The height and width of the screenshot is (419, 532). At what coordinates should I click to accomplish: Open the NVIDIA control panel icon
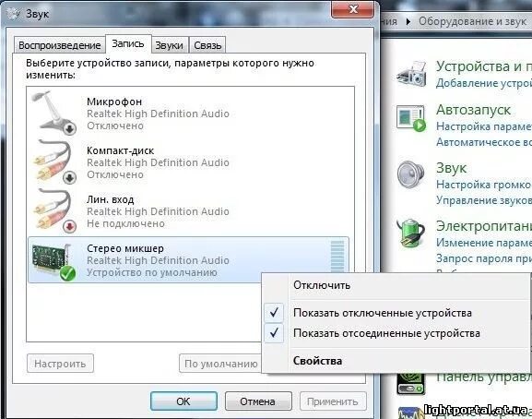[x=411, y=384]
